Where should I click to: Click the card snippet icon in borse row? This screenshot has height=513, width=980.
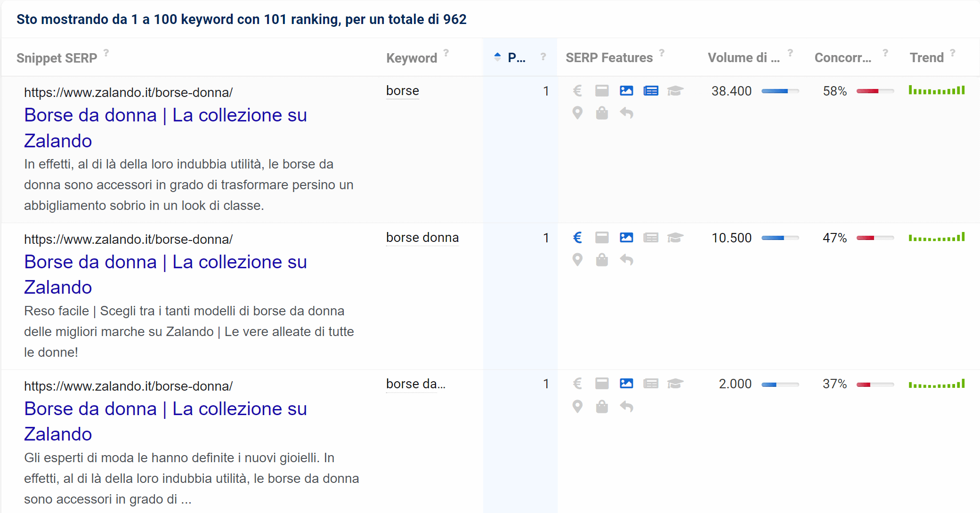point(602,91)
